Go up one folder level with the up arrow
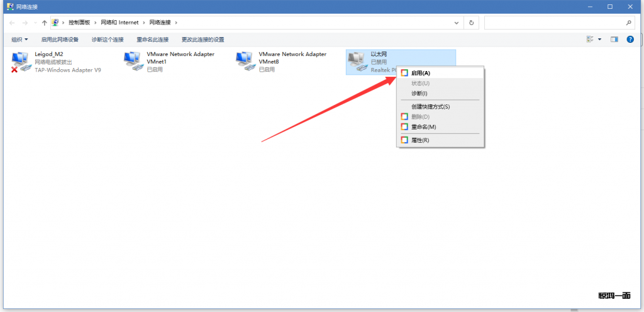Screen dimensions: 644x312 click(x=44, y=23)
